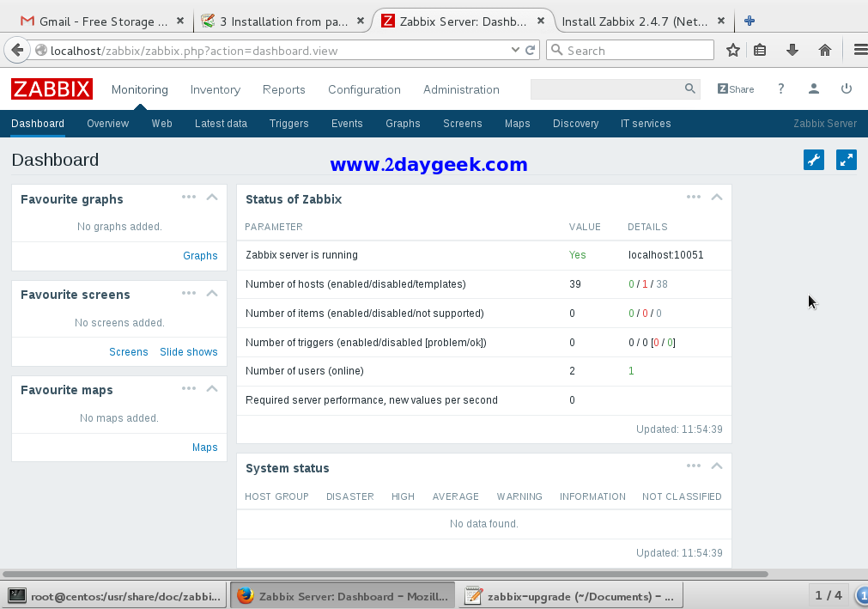Click the horizontal page scrollbar
The width and height of the screenshot is (868, 609).
[x=385, y=574]
